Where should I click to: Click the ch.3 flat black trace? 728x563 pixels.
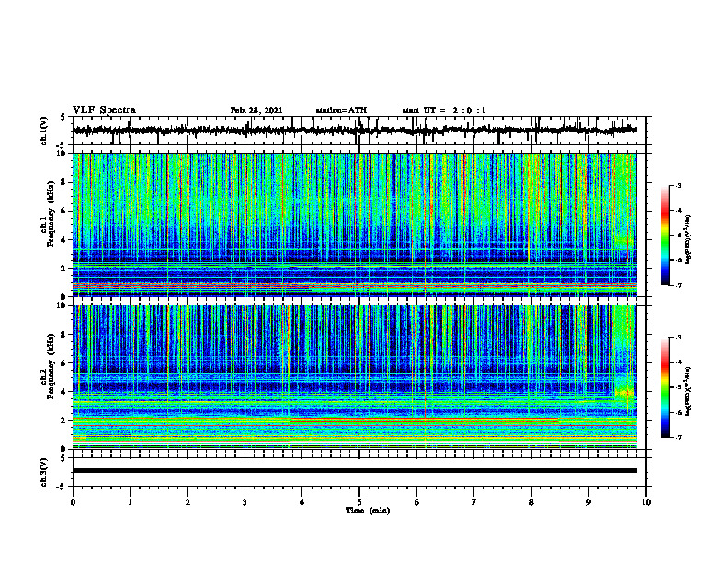pos(355,471)
